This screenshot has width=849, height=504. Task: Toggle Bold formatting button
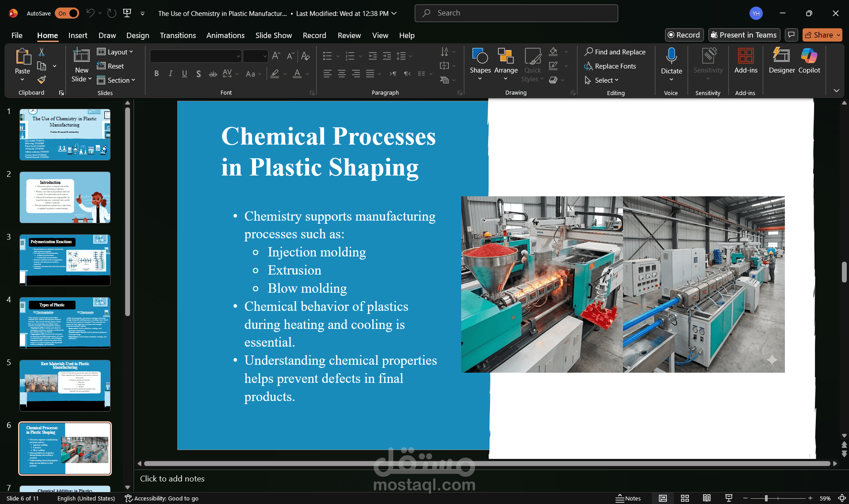point(156,74)
